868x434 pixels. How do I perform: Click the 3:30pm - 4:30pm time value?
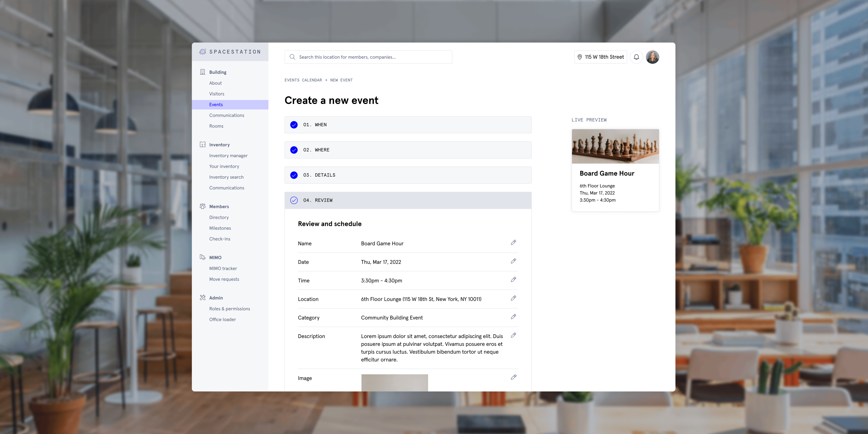382,281
